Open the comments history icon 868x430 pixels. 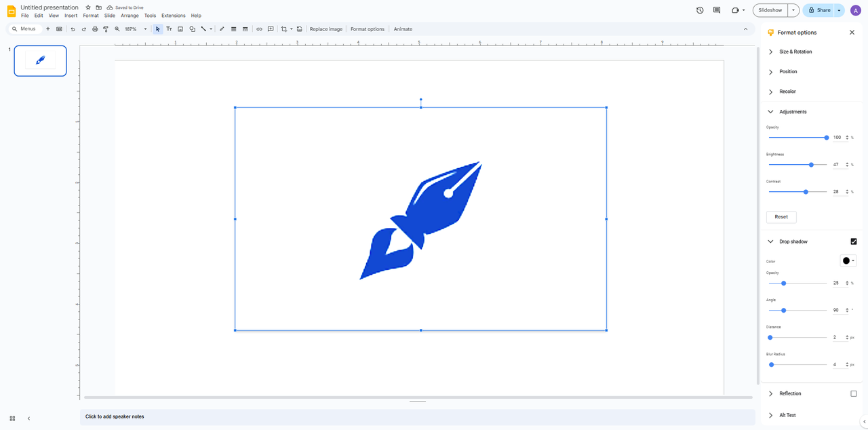tap(717, 10)
